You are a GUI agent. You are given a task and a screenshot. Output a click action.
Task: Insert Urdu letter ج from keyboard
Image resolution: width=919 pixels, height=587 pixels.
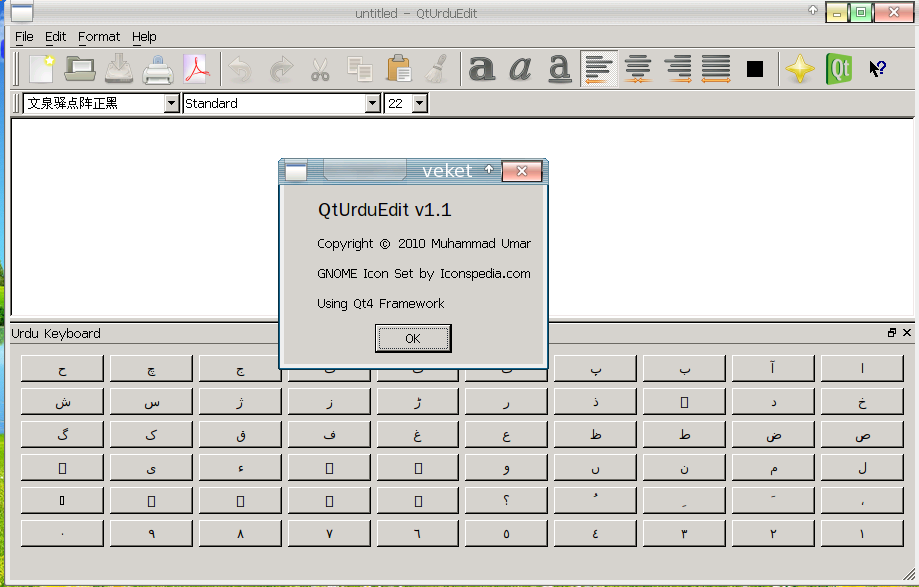click(x=240, y=368)
